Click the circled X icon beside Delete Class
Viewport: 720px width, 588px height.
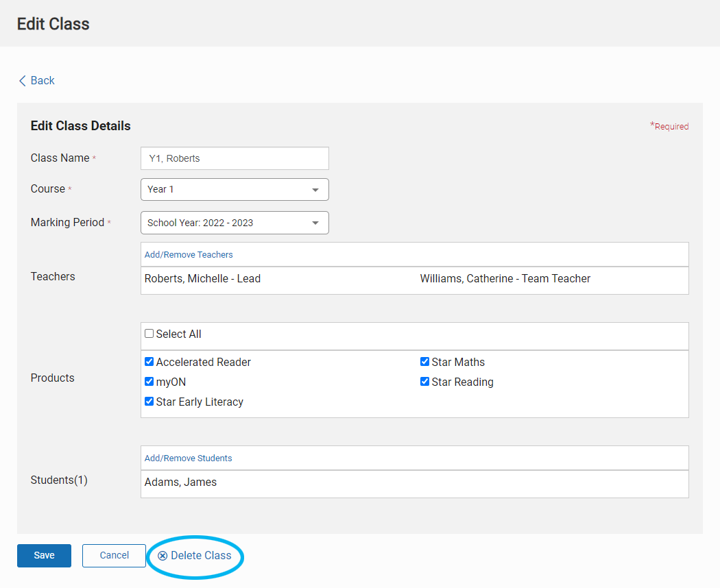tap(163, 556)
